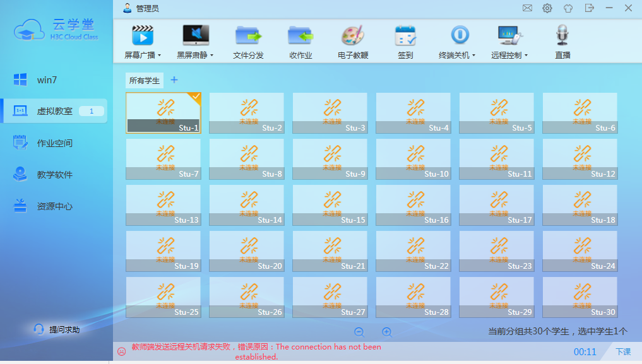
Task: Click the red error face icon
Action: [x=122, y=351]
